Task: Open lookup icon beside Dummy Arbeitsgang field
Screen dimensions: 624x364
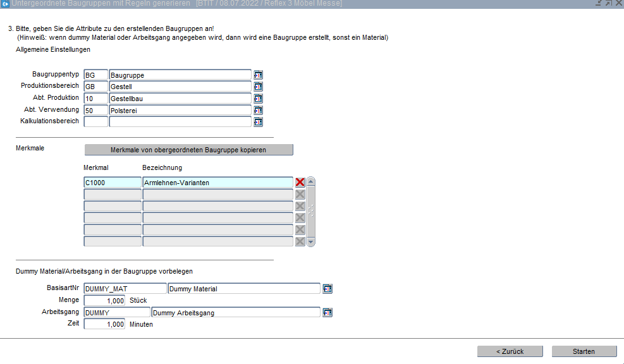Action: 327,313
